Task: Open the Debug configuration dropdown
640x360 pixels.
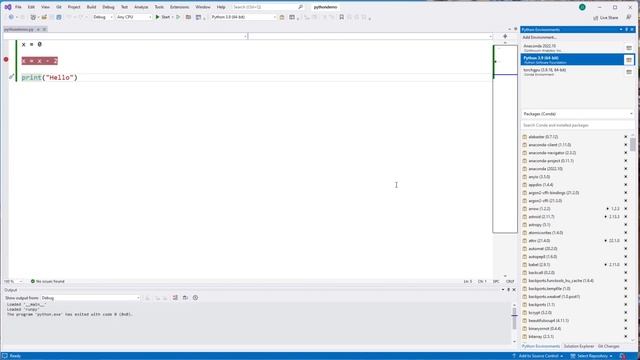Action: tap(102, 17)
